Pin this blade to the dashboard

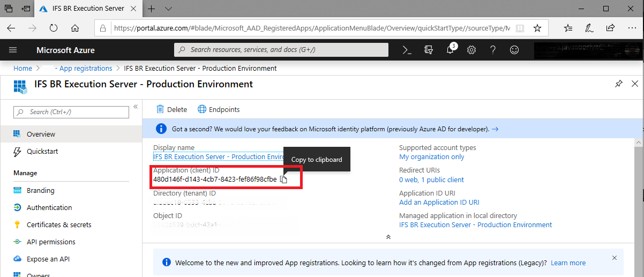click(619, 84)
